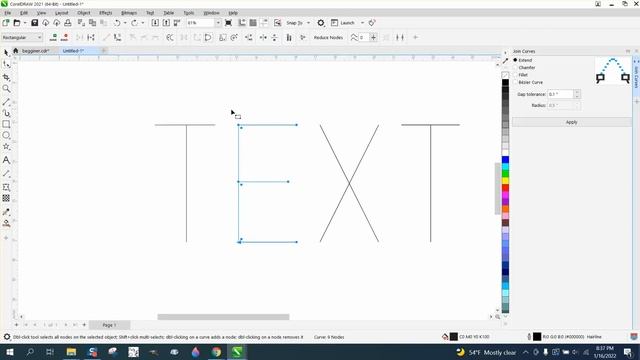Click the Gap tolerance input field
Viewport: 640px width, 360px height.
click(x=560, y=94)
